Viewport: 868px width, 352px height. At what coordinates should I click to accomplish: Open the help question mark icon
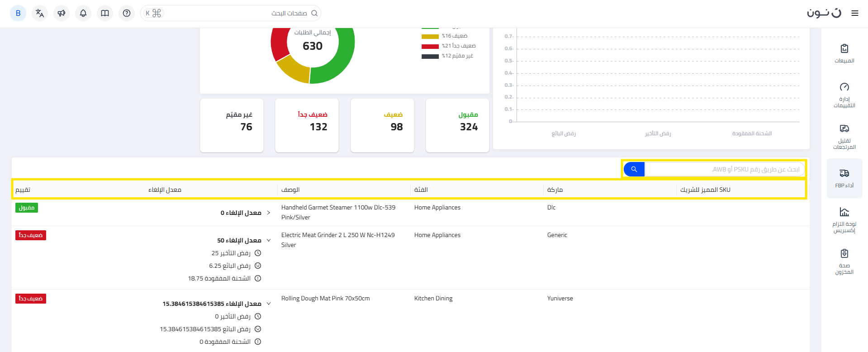(127, 13)
